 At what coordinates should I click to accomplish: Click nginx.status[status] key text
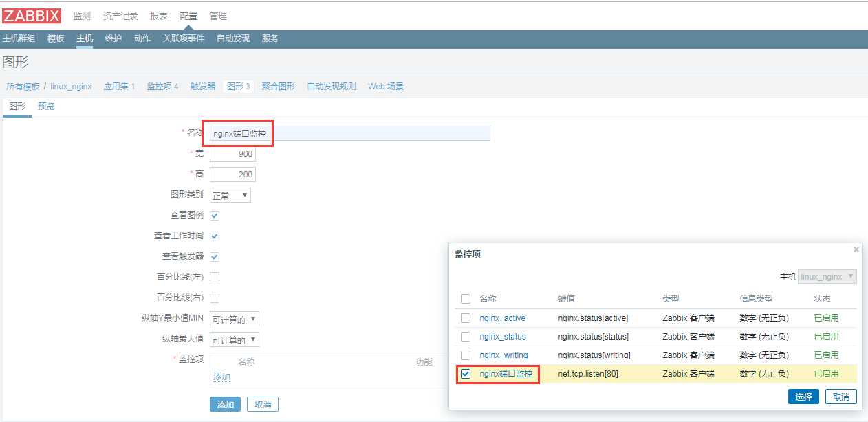[x=594, y=337]
